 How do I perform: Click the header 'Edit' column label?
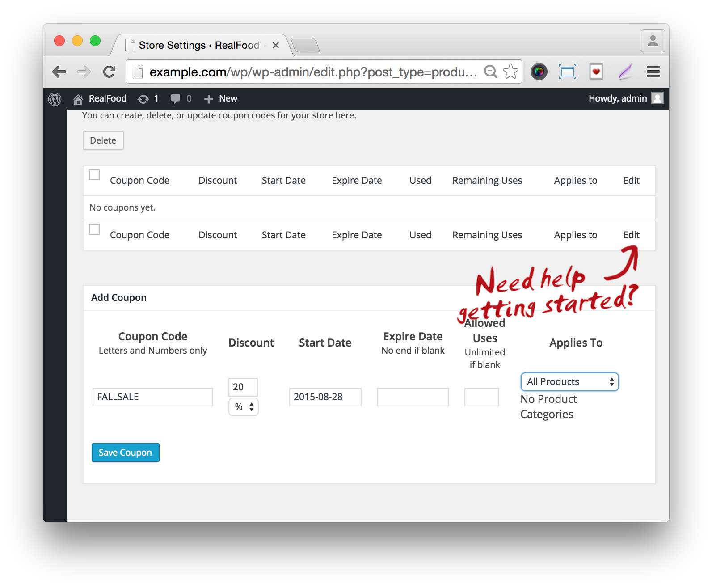[x=632, y=181]
